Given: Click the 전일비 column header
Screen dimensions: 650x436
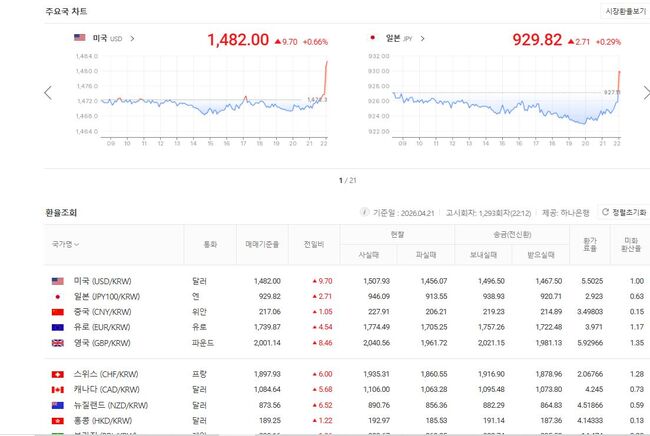Looking at the screenshot, I should (x=316, y=244).
